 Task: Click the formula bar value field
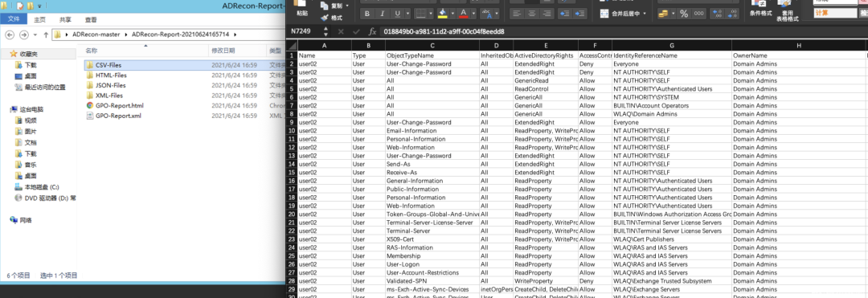point(623,31)
